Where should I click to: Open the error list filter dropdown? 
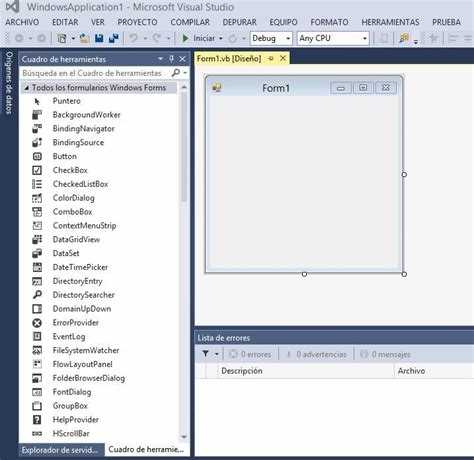[x=216, y=354]
